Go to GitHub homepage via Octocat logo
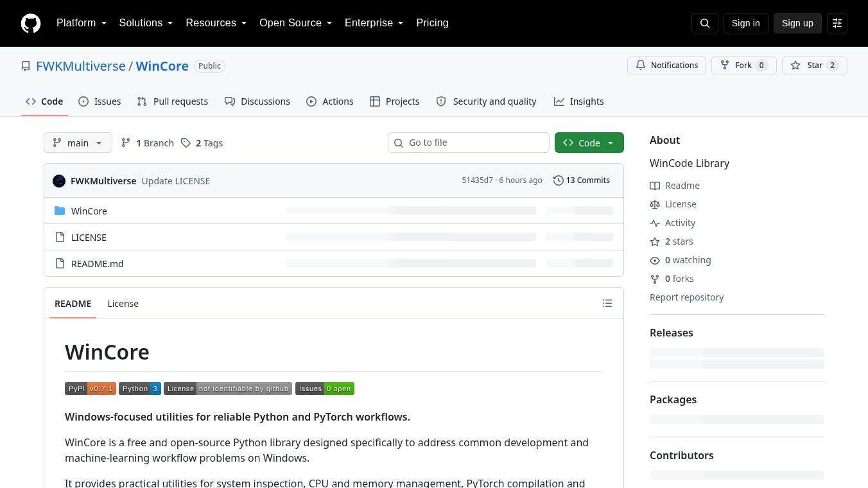This screenshot has width=868, height=488. [31, 23]
